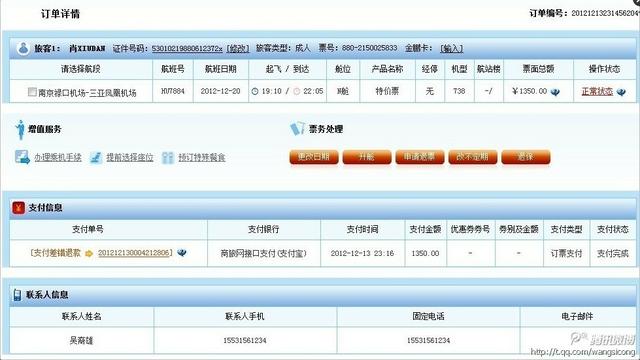Click payment bank cell 商旅网接口支付(支付宝)
The width and height of the screenshot is (640, 360).
[x=264, y=253]
